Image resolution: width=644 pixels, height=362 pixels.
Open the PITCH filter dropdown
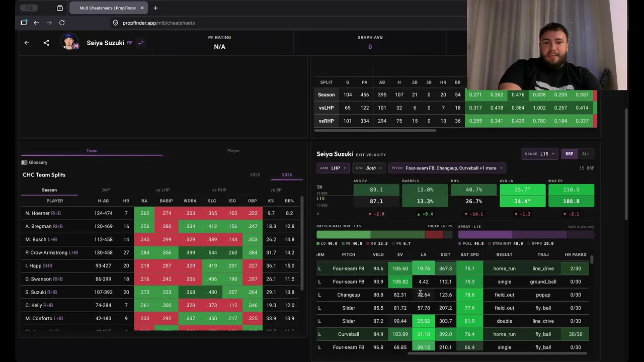tap(447, 168)
